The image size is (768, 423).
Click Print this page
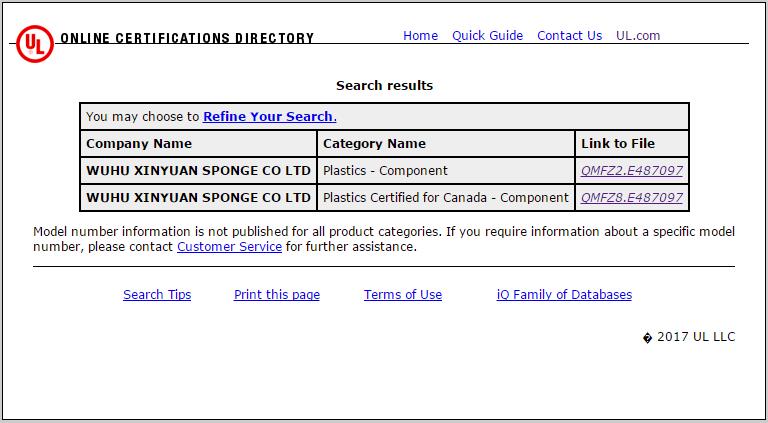pyautogui.click(x=277, y=295)
